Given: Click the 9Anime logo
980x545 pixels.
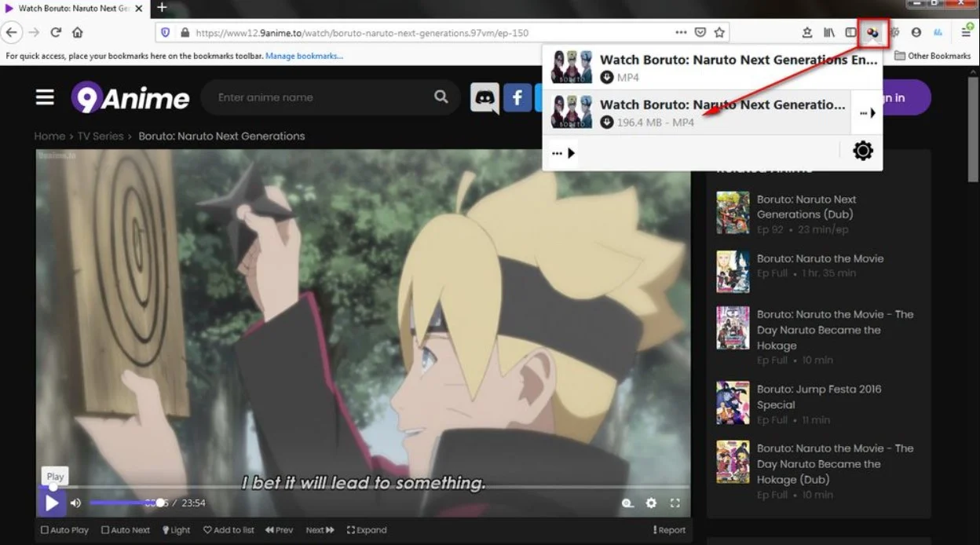Looking at the screenshot, I should coord(130,97).
